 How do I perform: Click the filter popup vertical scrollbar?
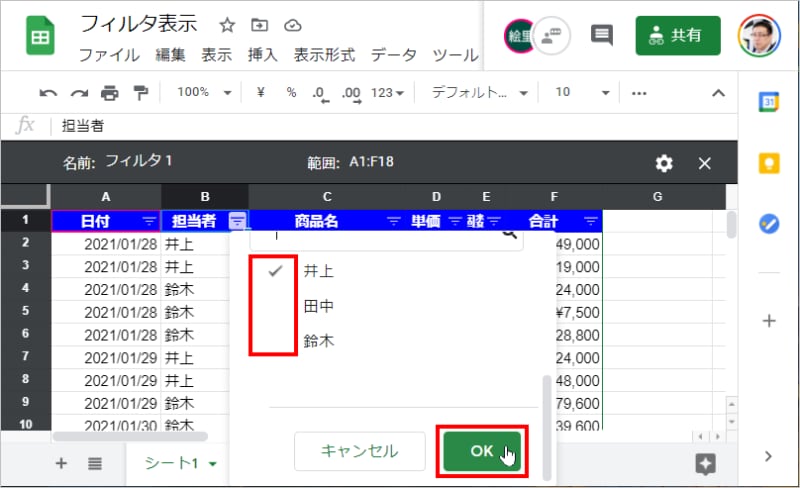pyautogui.click(x=546, y=428)
